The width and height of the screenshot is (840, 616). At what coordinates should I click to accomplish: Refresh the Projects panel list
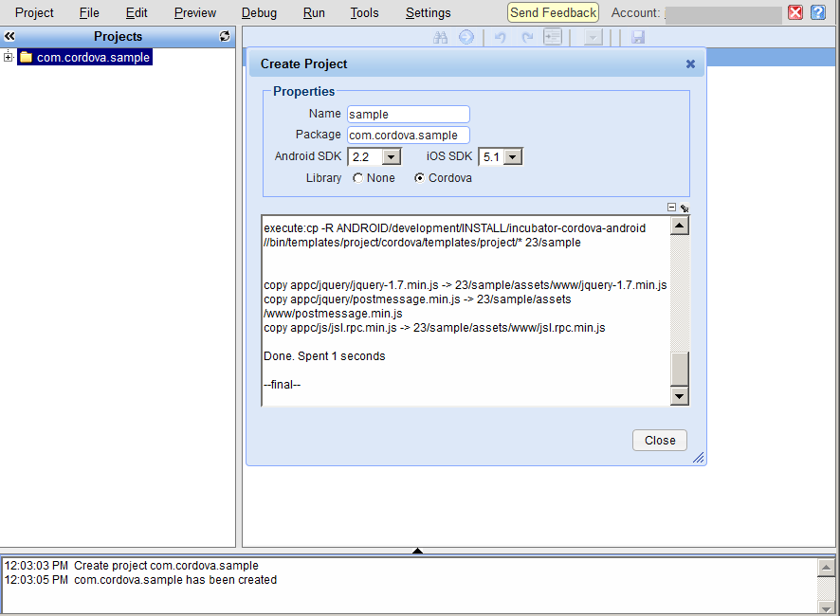pos(225,36)
